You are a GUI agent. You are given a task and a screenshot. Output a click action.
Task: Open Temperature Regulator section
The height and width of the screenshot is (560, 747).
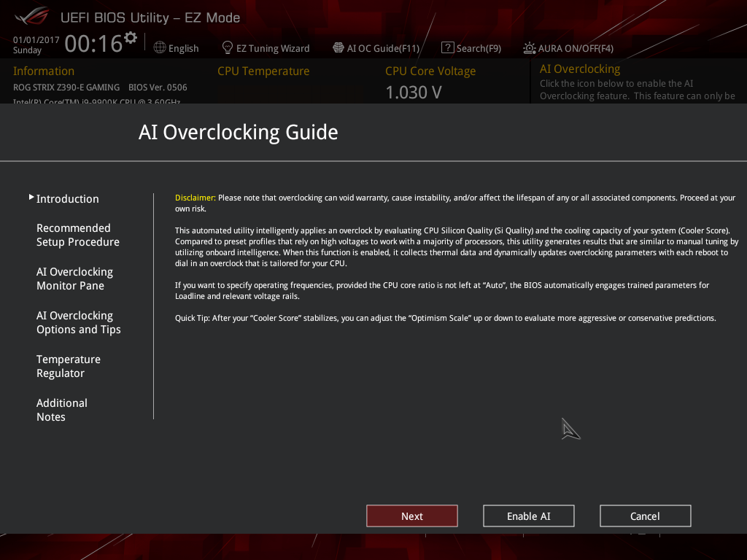coord(69,366)
